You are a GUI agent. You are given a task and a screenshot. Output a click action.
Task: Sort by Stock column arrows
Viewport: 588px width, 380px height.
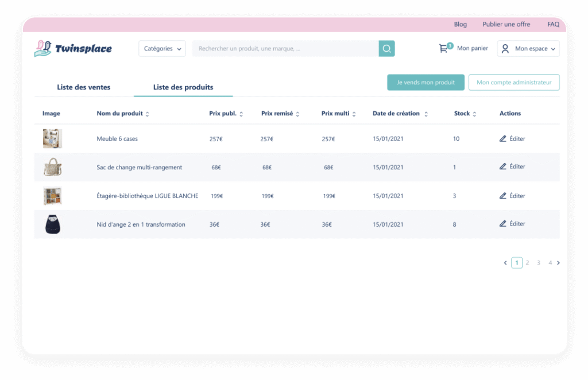pyautogui.click(x=474, y=114)
